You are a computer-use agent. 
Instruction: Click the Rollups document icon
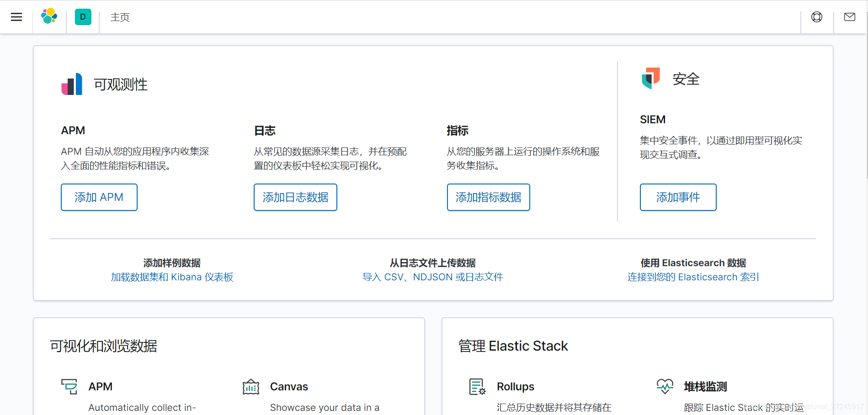(477, 387)
